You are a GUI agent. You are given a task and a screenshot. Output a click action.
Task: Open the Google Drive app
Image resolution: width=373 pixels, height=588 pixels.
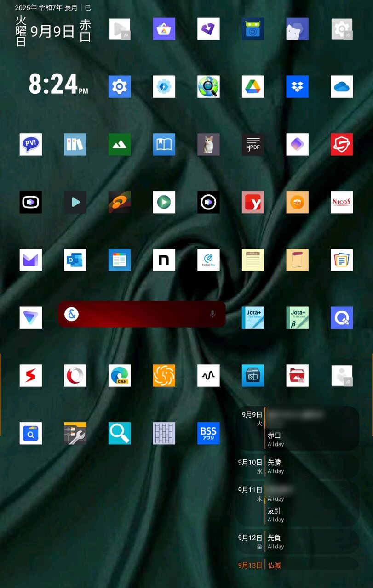click(253, 87)
